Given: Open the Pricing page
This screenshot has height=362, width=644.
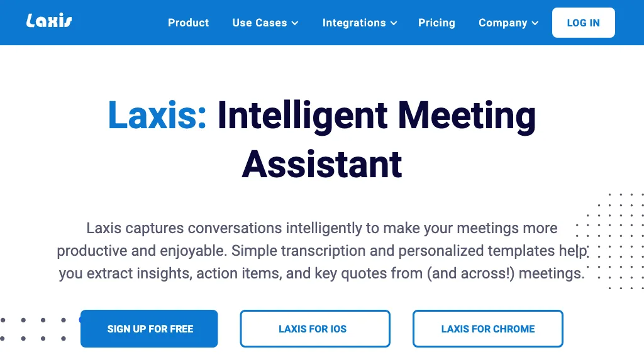Looking at the screenshot, I should click(x=436, y=23).
